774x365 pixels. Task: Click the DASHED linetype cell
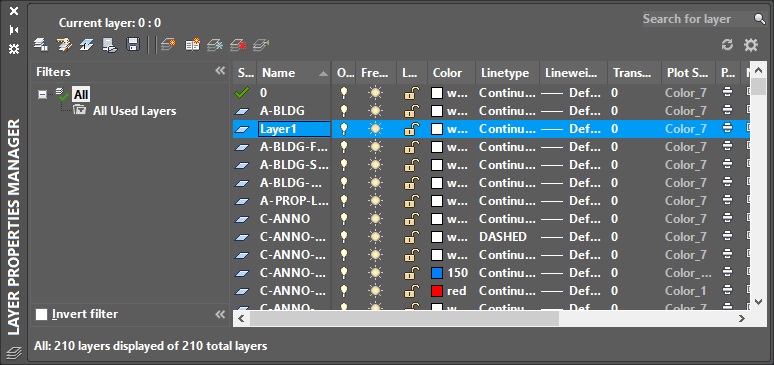[x=503, y=237]
